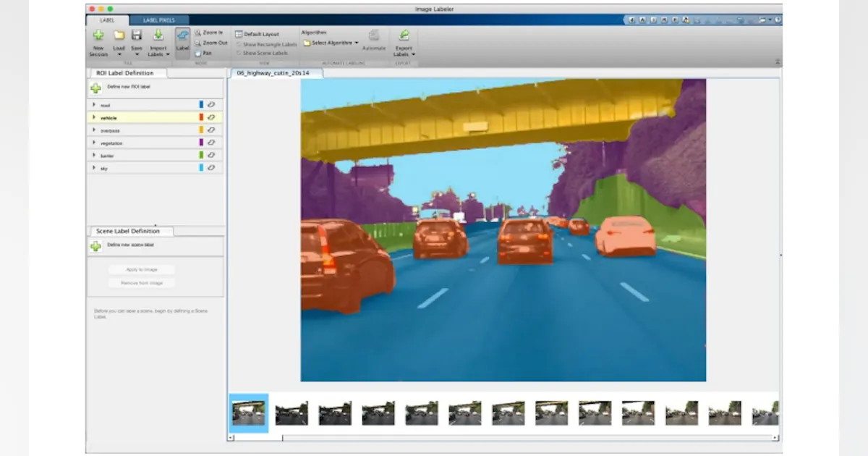Switch to the LABEL ribbon tab
This screenshot has width=868, height=456.
click(x=107, y=20)
